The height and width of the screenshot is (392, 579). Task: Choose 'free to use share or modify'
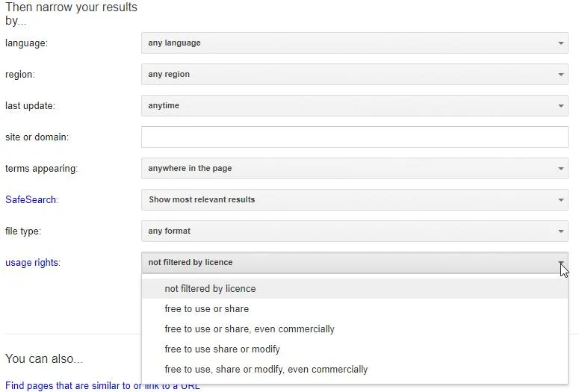tap(354, 349)
